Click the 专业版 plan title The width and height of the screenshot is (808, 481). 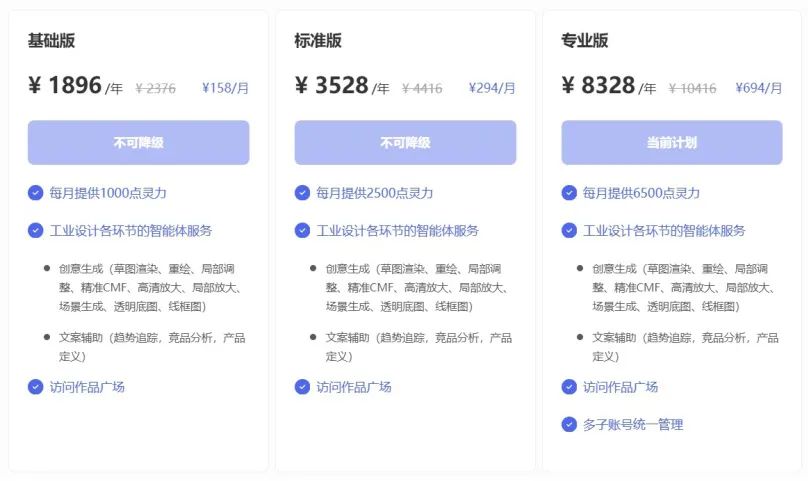point(585,41)
